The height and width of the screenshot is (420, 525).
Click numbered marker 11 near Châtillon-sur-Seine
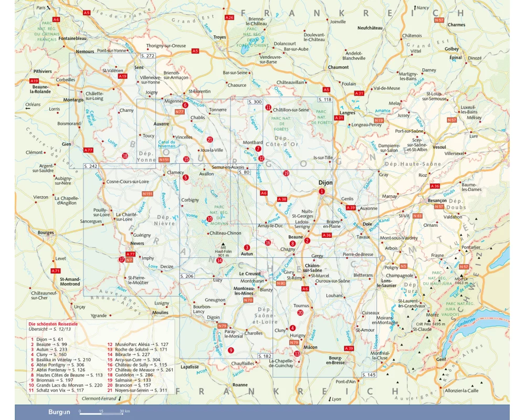tap(268, 108)
